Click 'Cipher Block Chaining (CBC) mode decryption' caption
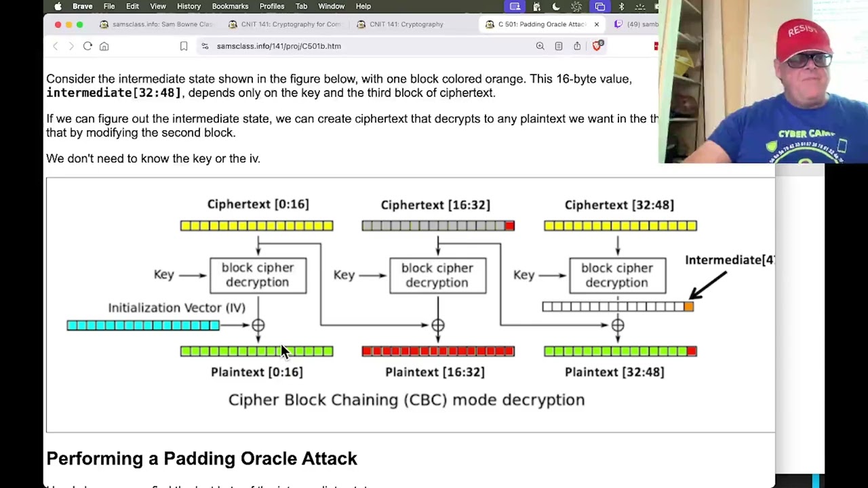This screenshot has height=488, width=868. click(x=406, y=400)
